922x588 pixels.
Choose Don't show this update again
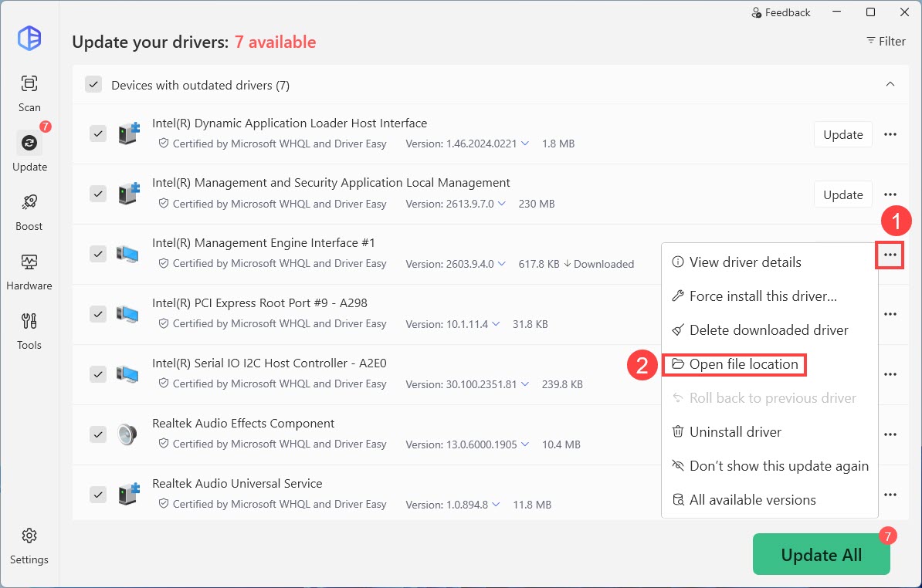click(x=770, y=466)
